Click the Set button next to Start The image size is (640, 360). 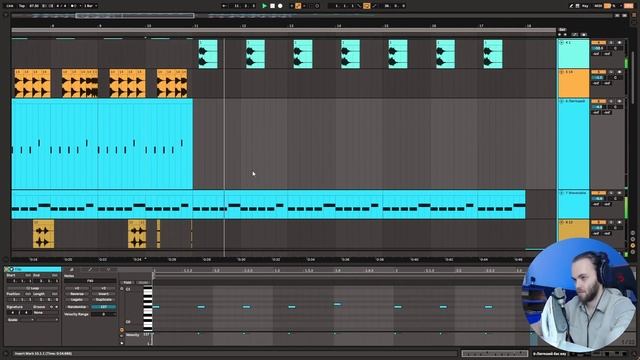click(x=28, y=276)
